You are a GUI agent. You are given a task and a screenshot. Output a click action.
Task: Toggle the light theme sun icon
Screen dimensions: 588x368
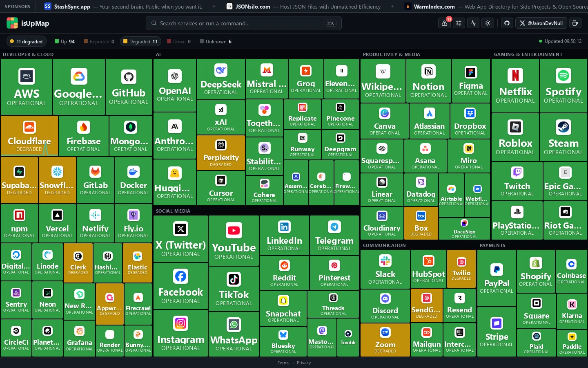[488, 23]
